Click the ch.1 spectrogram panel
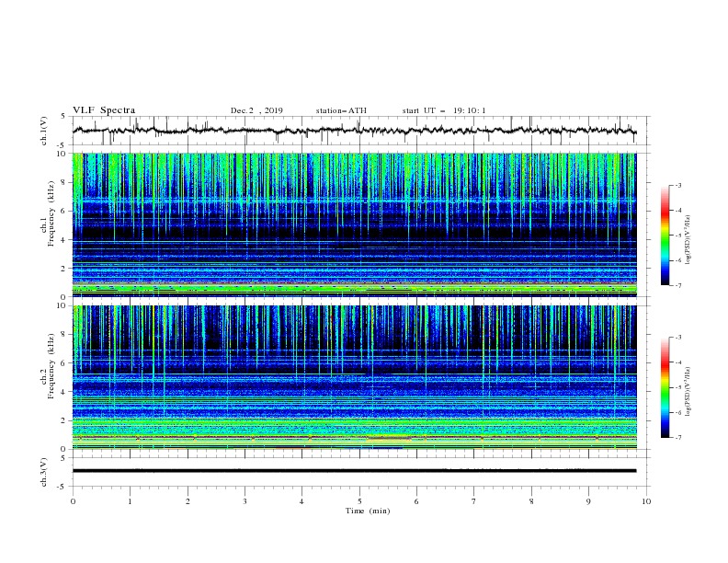This screenshot has height=563, width=728. click(x=354, y=224)
